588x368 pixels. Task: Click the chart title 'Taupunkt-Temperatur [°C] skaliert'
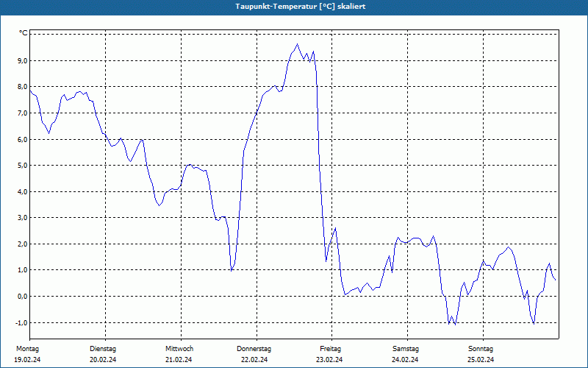301,7
